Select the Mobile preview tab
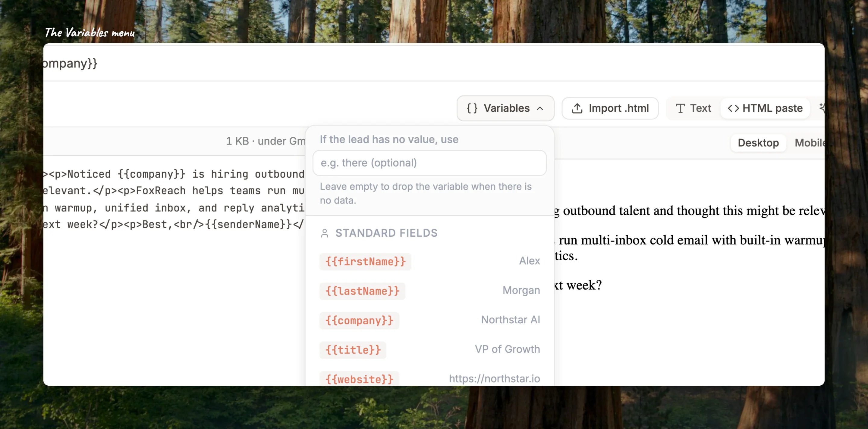This screenshot has width=868, height=429. tap(809, 143)
